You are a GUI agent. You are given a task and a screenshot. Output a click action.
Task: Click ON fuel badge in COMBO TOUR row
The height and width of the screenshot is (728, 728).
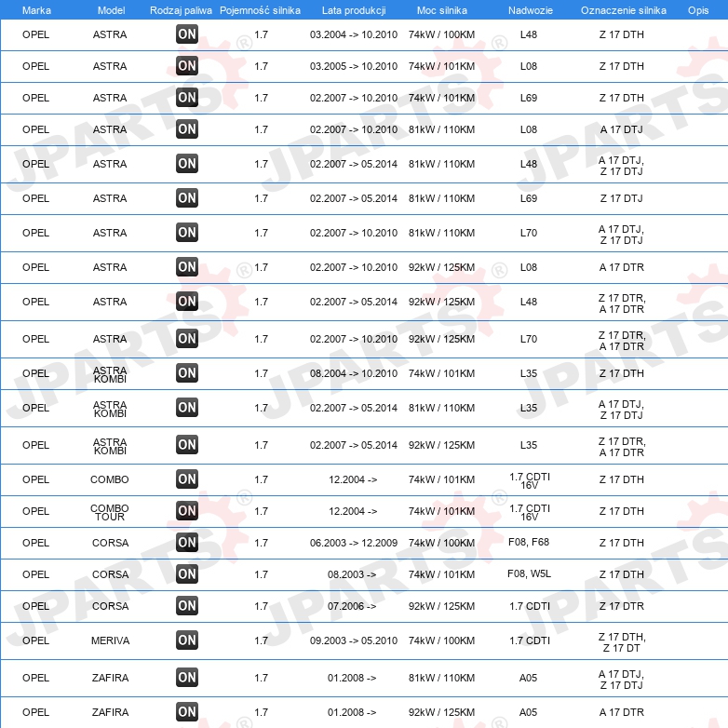187,510
